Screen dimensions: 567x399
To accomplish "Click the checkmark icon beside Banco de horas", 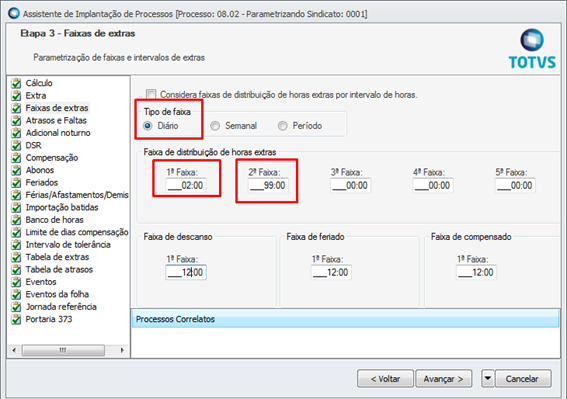I will click(x=16, y=220).
